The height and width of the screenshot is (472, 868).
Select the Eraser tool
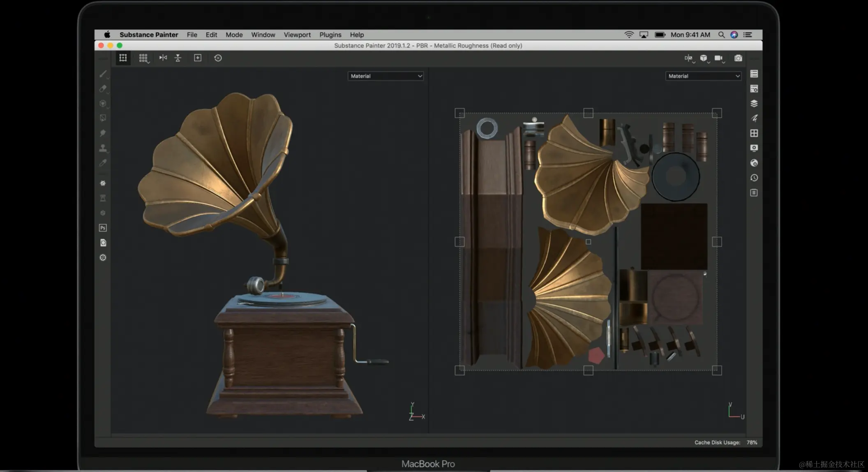pyautogui.click(x=103, y=88)
